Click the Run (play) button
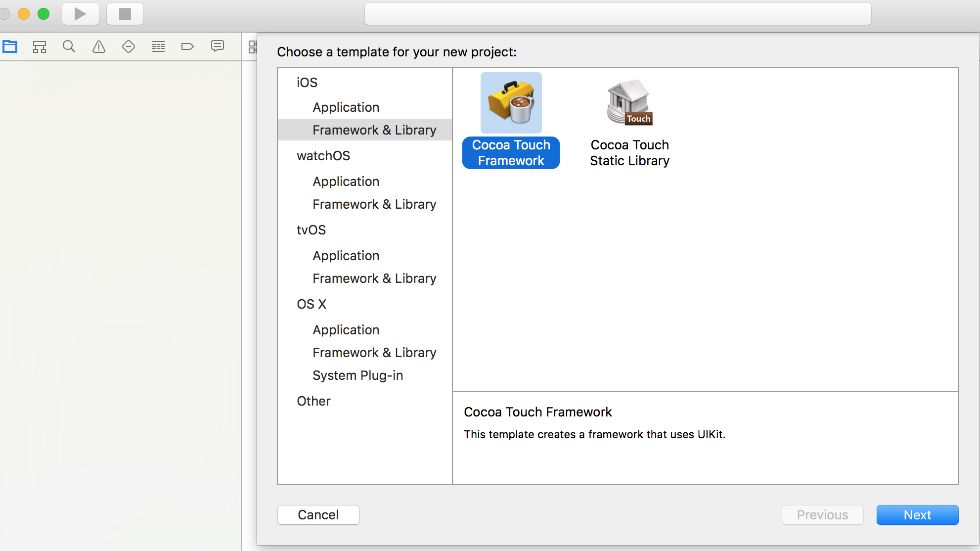The width and height of the screenshot is (980, 551). [80, 14]
